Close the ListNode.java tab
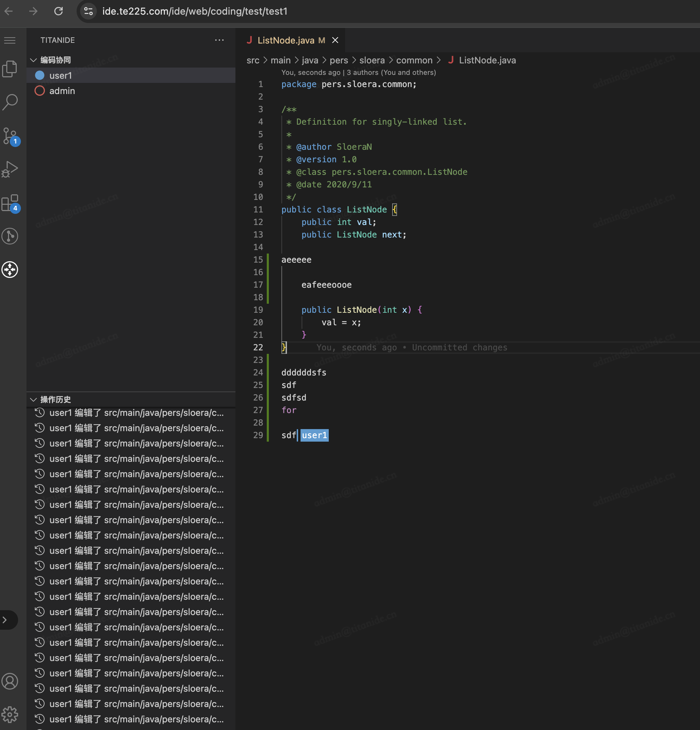 pos(335,40)
